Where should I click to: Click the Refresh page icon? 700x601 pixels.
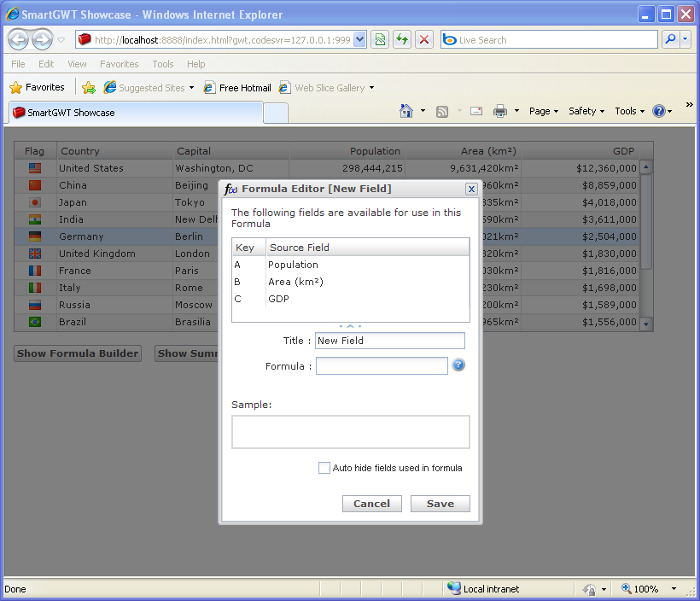(402, 40)
